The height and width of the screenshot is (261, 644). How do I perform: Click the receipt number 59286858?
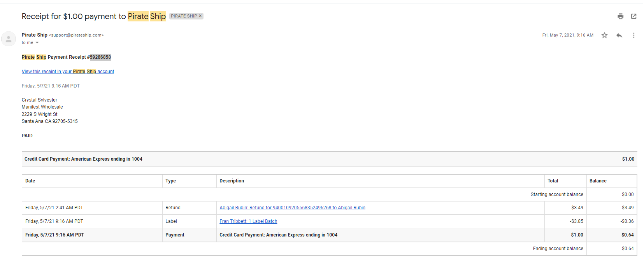pos(100,57)
